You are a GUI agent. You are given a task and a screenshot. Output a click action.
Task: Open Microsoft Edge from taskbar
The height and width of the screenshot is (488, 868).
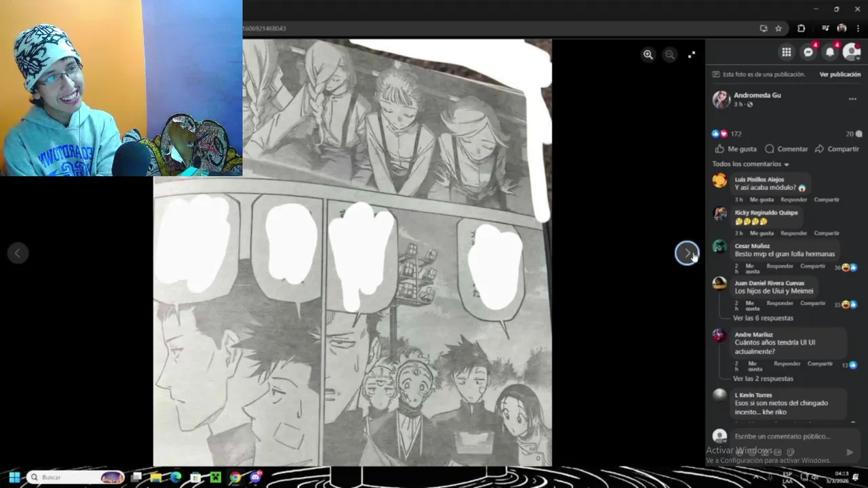pyautogui.click(x=176, y=477)
